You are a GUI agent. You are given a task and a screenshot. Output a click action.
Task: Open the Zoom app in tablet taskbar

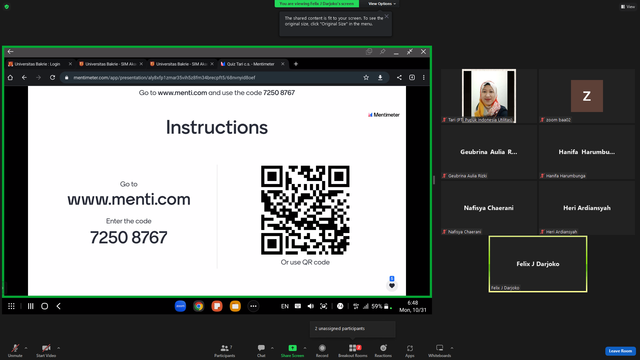[x=180, y=306]
